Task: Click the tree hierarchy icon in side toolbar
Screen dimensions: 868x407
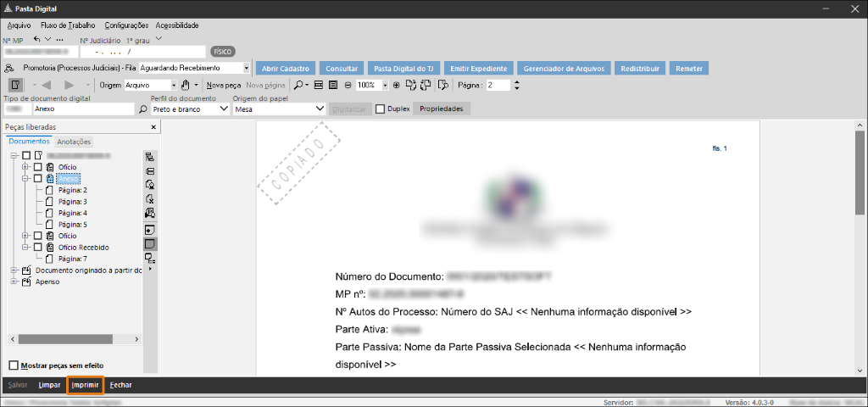Action: (149, 158)
